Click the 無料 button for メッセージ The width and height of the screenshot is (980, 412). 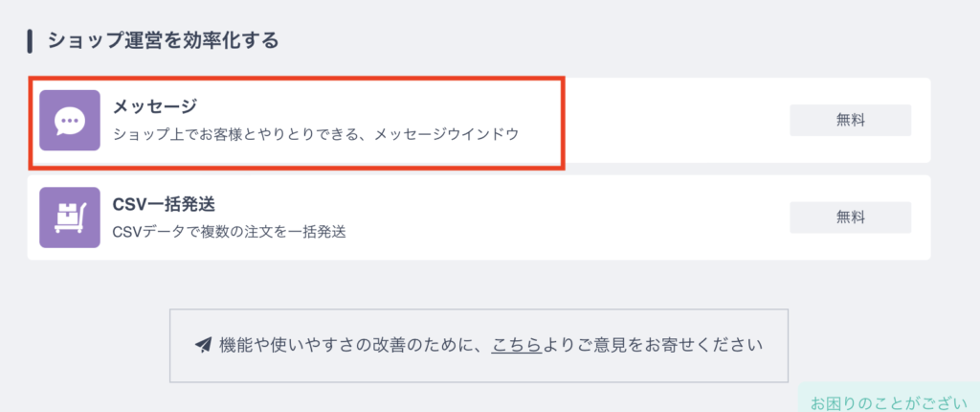coord(850,120)
